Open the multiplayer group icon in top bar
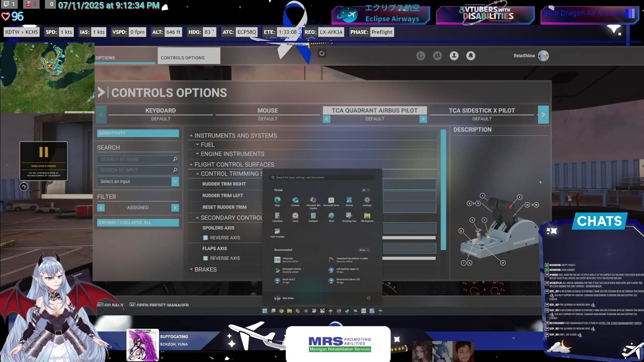 (437, 56)
